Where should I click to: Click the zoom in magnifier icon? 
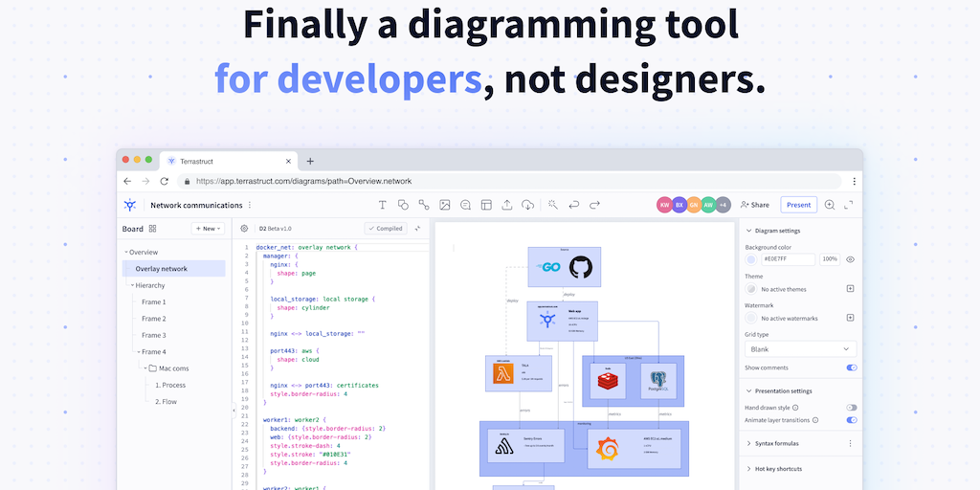point(829,205)
